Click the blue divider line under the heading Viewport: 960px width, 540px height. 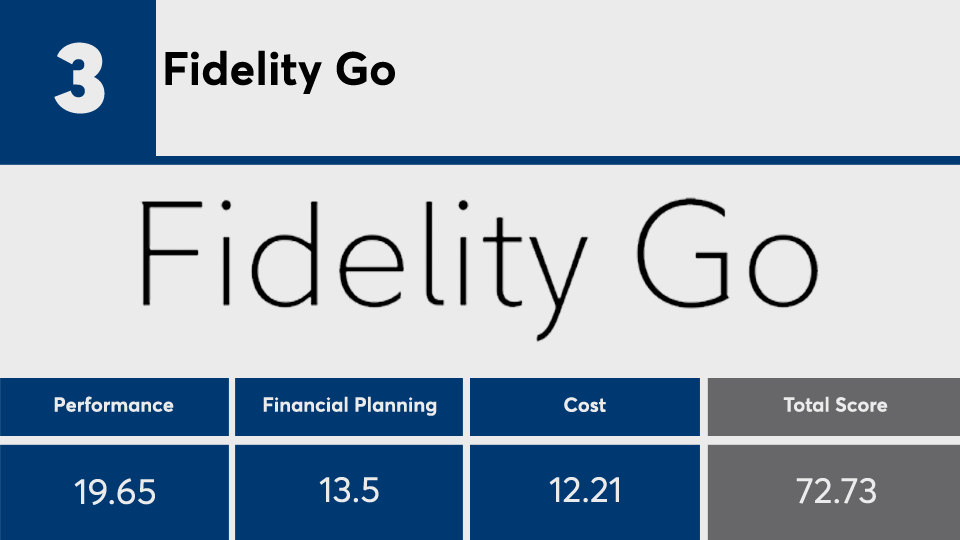pos(558,160)
